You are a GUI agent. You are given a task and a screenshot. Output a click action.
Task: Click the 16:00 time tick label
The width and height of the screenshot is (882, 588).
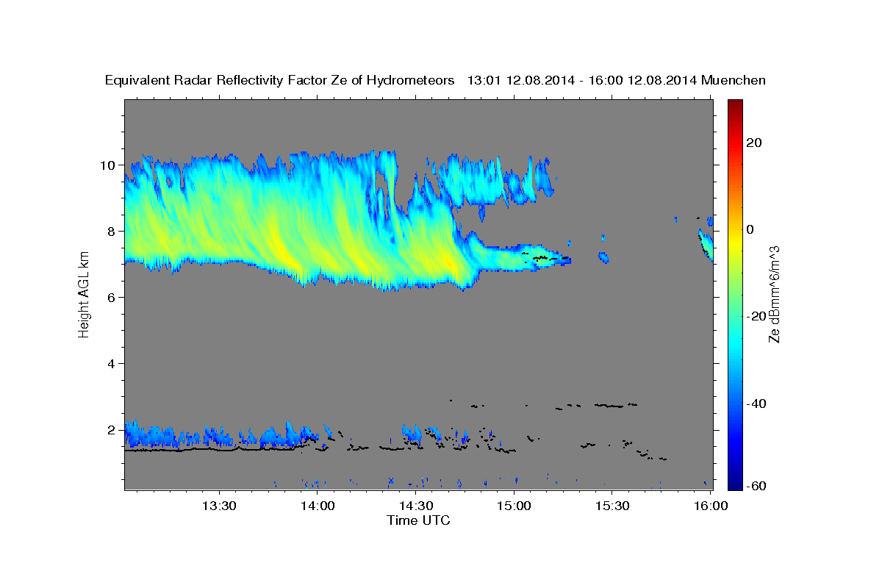pos(711,506)
